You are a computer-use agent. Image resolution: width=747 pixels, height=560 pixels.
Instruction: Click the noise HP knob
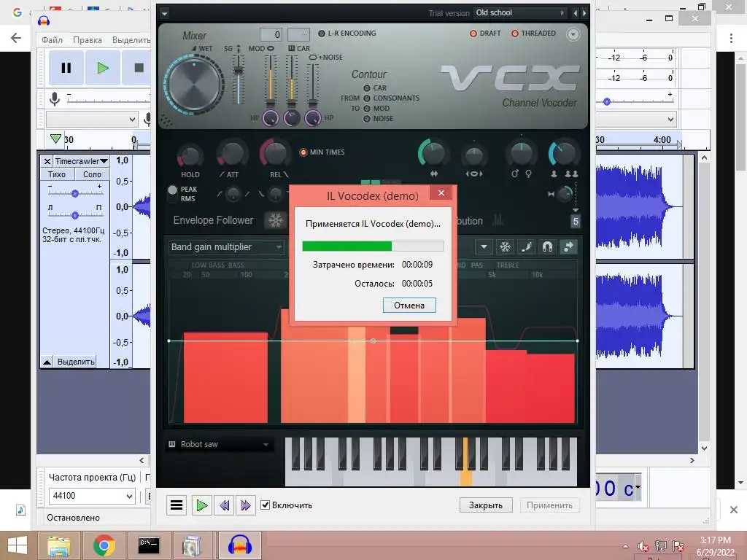coord(312,117)
